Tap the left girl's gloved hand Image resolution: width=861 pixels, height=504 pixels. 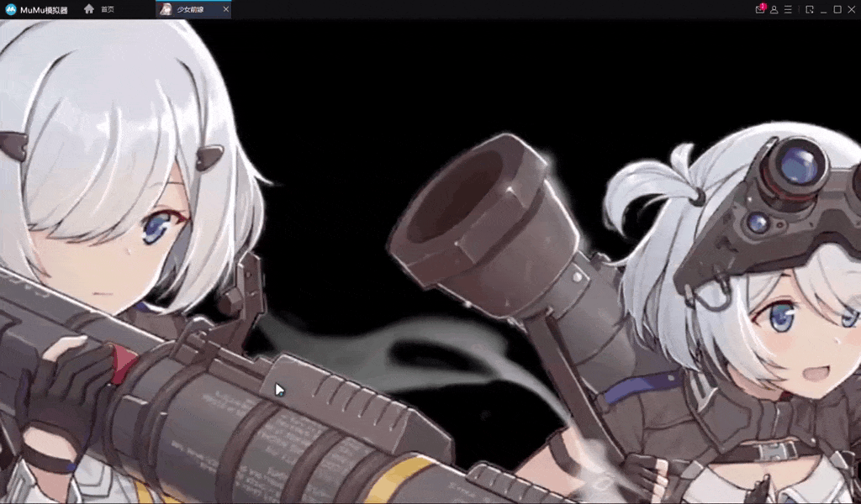pos(63,386)
